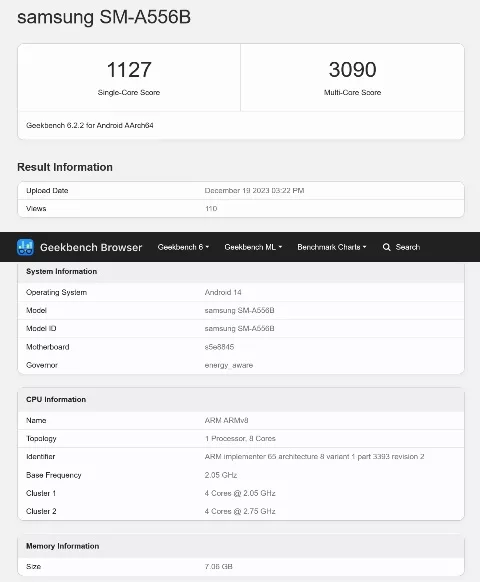
Task: Click the Cluster 2 label
Action: (41, 511)
